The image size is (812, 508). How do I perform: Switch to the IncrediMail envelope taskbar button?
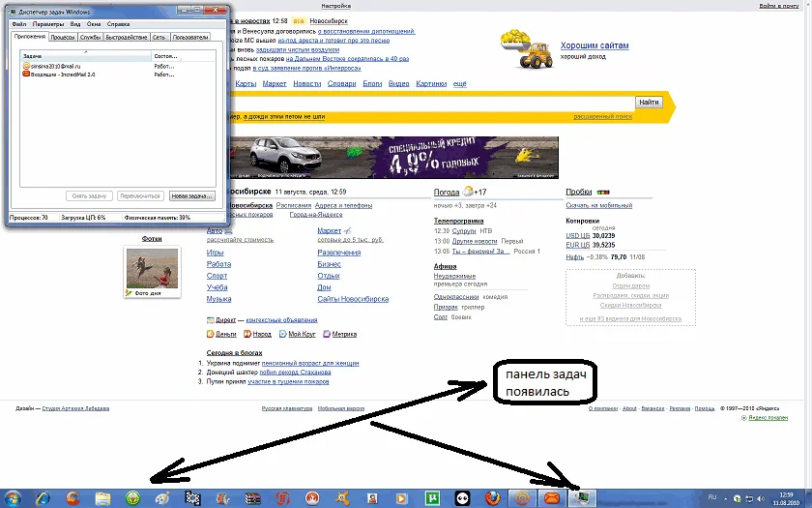click(x=552, y=498)
